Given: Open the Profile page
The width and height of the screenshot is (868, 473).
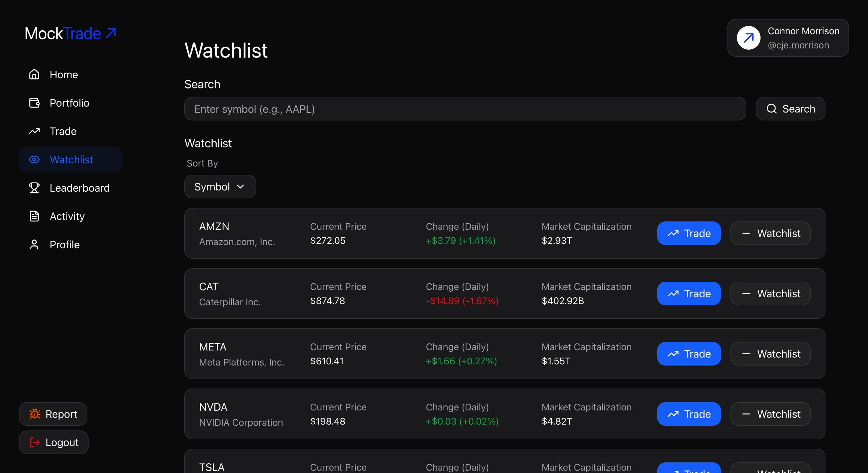Looking at the screenshot, I should tap(71, 244).
